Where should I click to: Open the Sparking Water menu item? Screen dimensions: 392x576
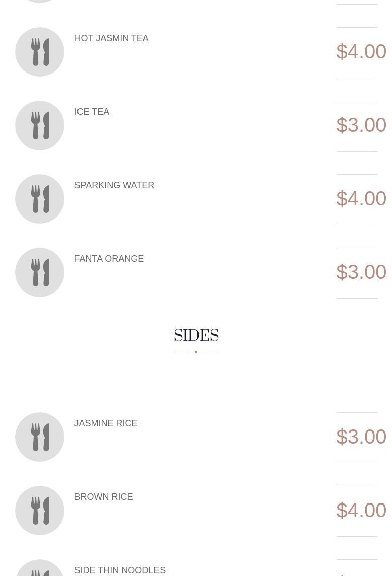(114, 185)
